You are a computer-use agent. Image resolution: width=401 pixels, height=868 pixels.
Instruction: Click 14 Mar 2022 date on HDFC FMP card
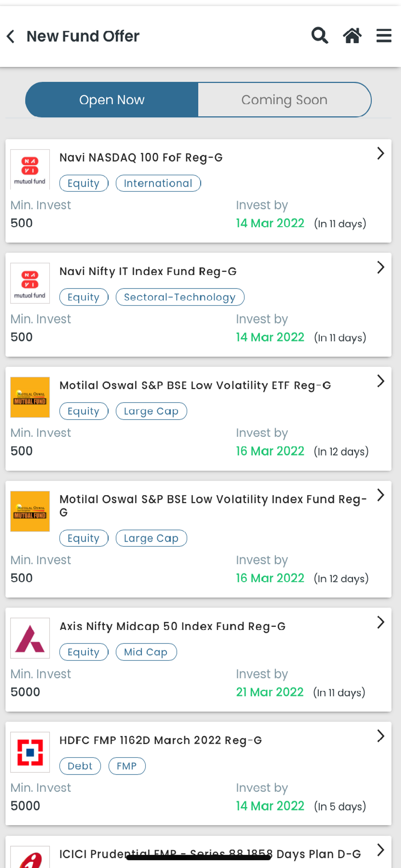[x=270, y=806]
